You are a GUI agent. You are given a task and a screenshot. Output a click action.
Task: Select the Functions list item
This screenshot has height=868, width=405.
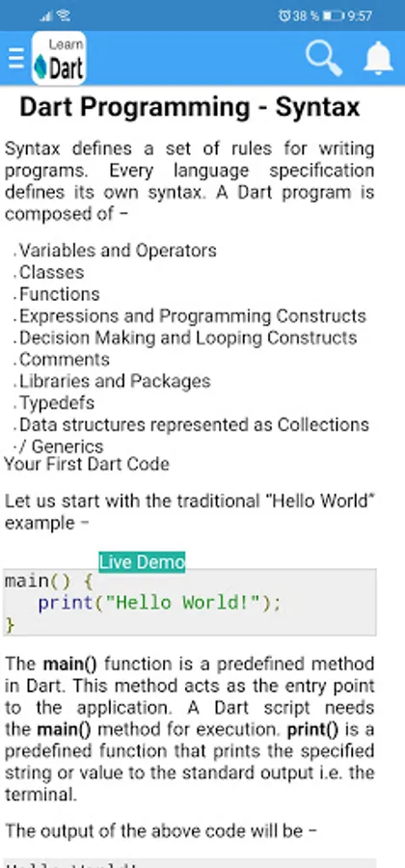59,294
